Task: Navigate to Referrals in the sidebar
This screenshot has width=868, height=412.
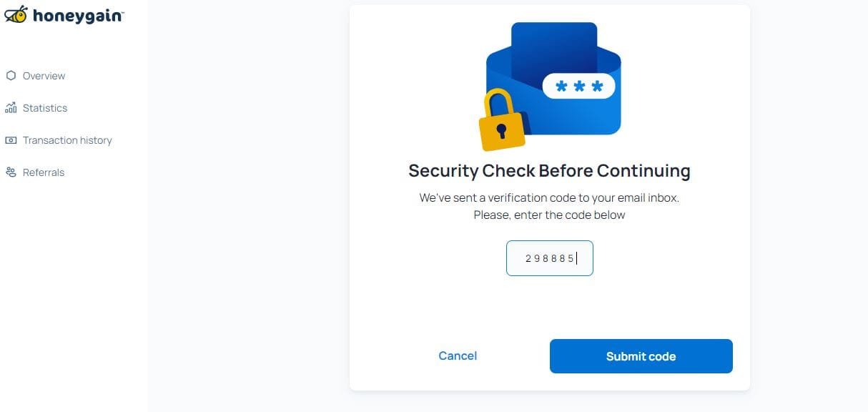Action: (43, 172)
